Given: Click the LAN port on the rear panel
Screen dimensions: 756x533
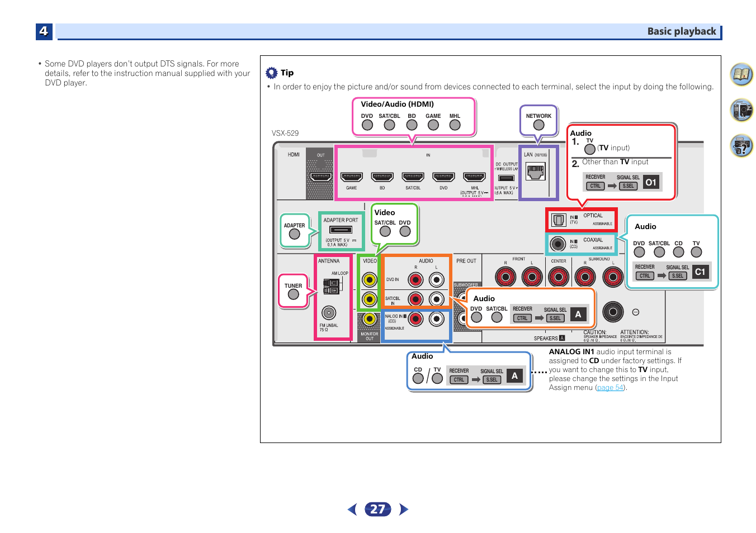Looking at the screenshot, I should pyautogui.click(x=536, y=172).
